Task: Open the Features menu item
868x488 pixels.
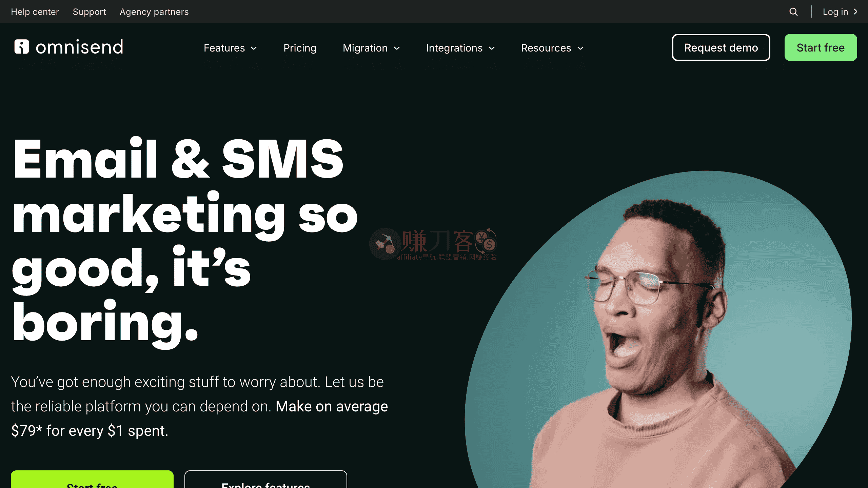Action: tap(224, 48)
